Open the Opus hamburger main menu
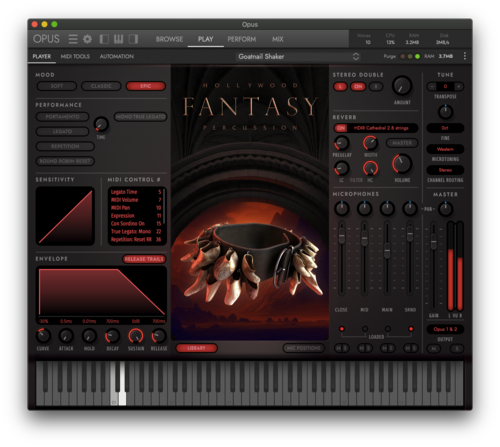This screenshot has height=447, width=500. pos(73,39)
